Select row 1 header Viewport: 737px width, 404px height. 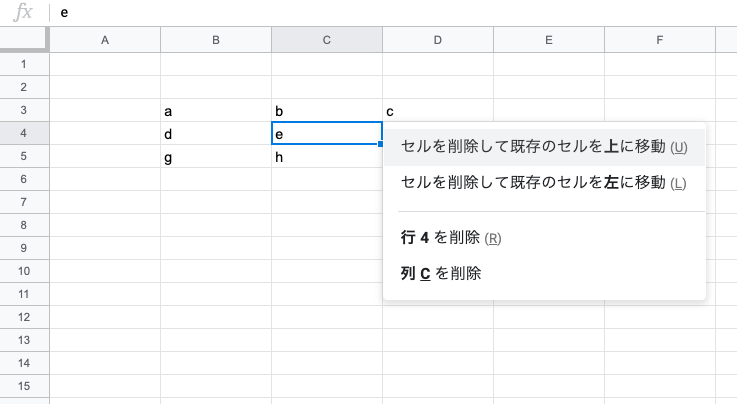24,64
